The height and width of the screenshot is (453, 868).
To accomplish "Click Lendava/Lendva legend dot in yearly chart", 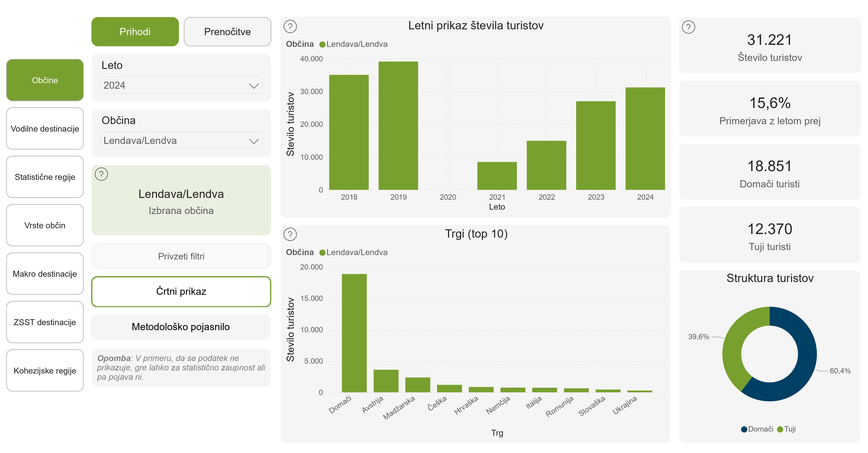I will pos(322,44).
